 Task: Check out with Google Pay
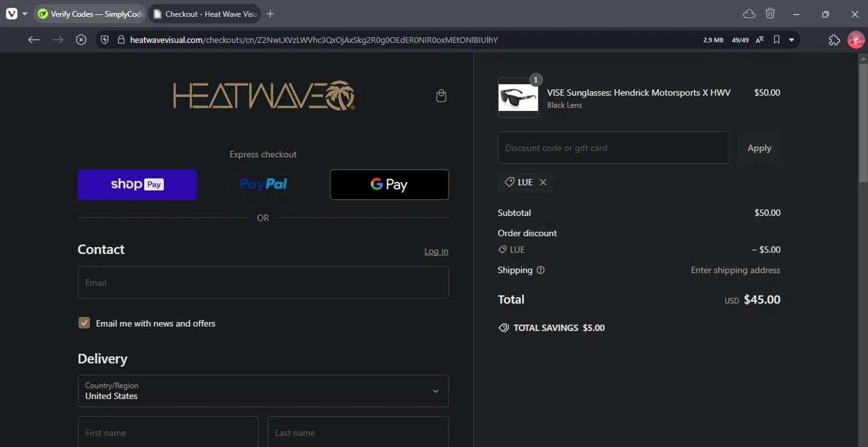coord(389,184)
